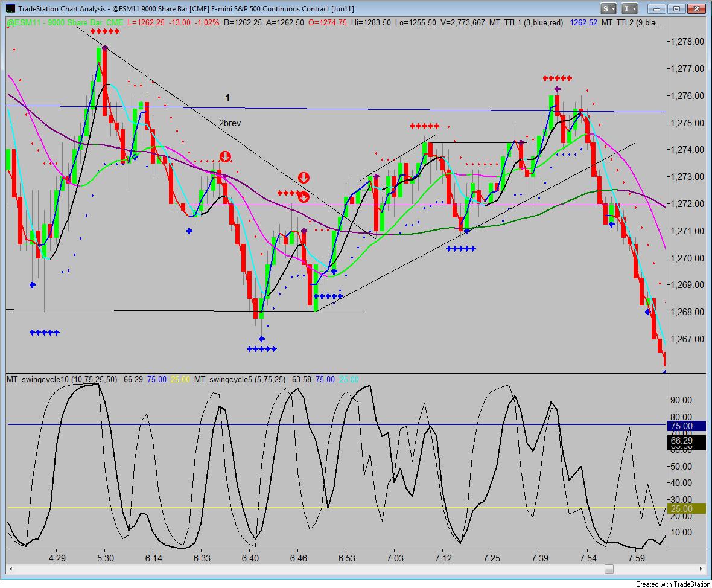This screenshot has height=588, width=712.
Task: Open the S symbol link dropdown
Action: [x=608, y=8]
